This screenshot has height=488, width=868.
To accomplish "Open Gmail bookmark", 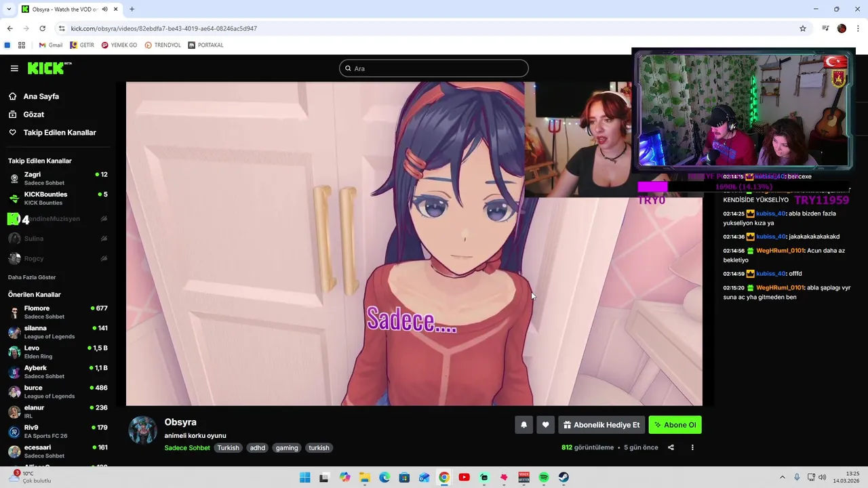I will point(51,45).
